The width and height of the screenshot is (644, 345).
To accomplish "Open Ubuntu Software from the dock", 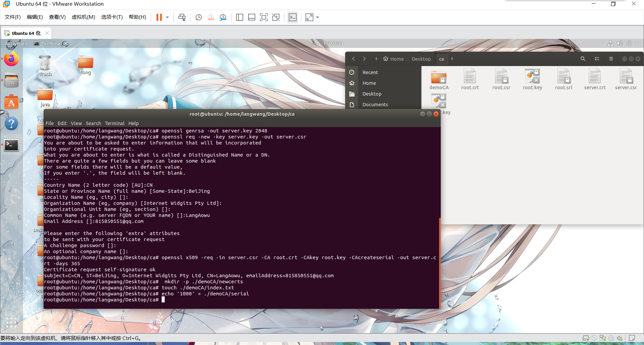I will coord(11,102).
